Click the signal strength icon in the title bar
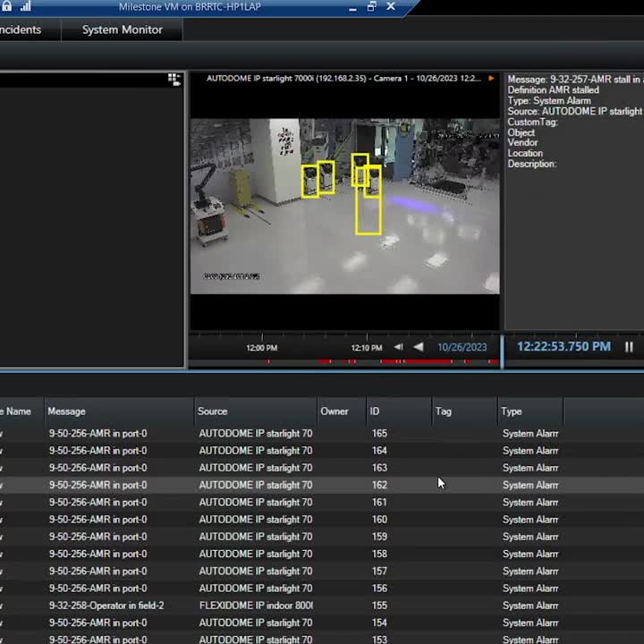The image size is (644, 644). pos(25,6)
